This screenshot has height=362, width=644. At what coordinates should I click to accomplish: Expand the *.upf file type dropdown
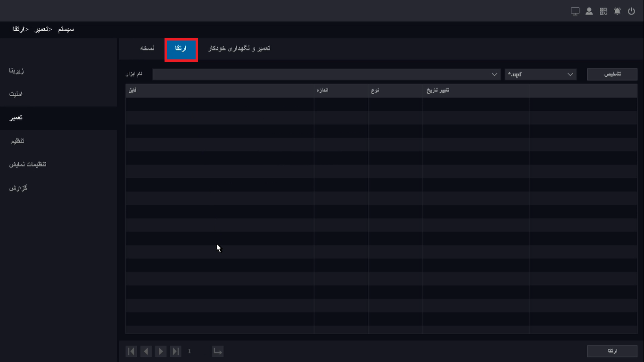540,74
